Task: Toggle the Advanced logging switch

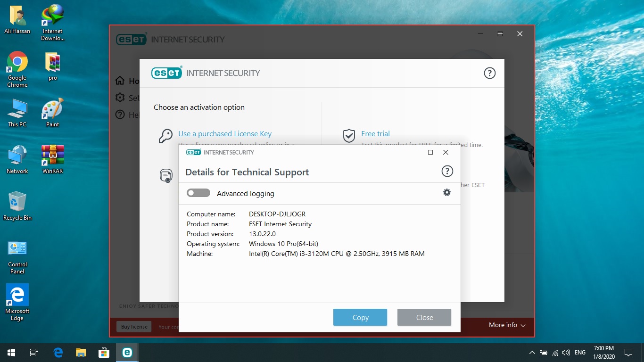Action: (198, 193)
